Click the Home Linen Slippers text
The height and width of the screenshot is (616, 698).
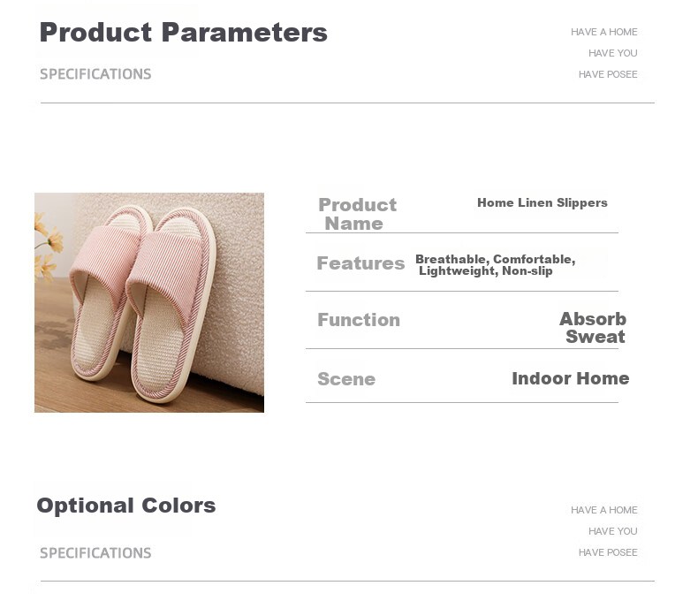(x=542, y=202)
